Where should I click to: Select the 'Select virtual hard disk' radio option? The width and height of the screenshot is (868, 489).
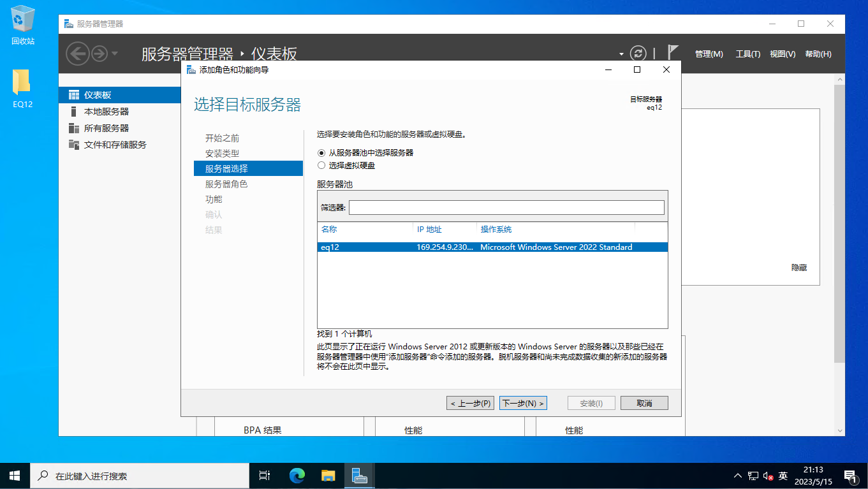coord(321,165)
